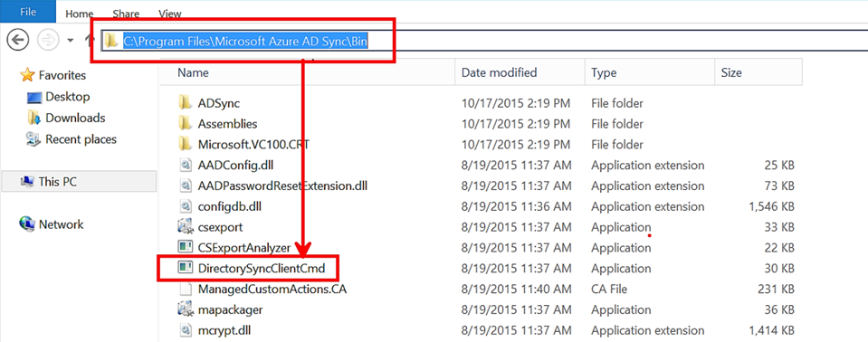The height and width of the screenshot is (342, 868).
Task: Click the Microsoft.VC100.CRT folder icon
Action: click(x=185, y=145)
